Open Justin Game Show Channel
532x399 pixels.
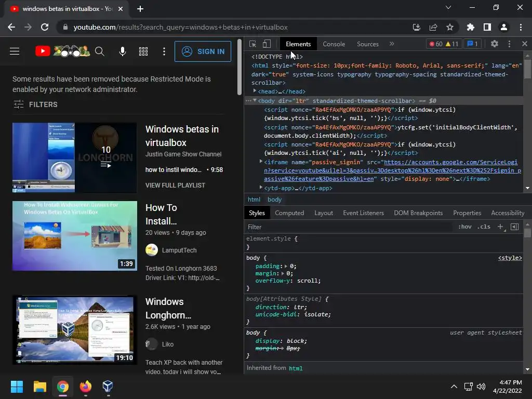point(183,154)
